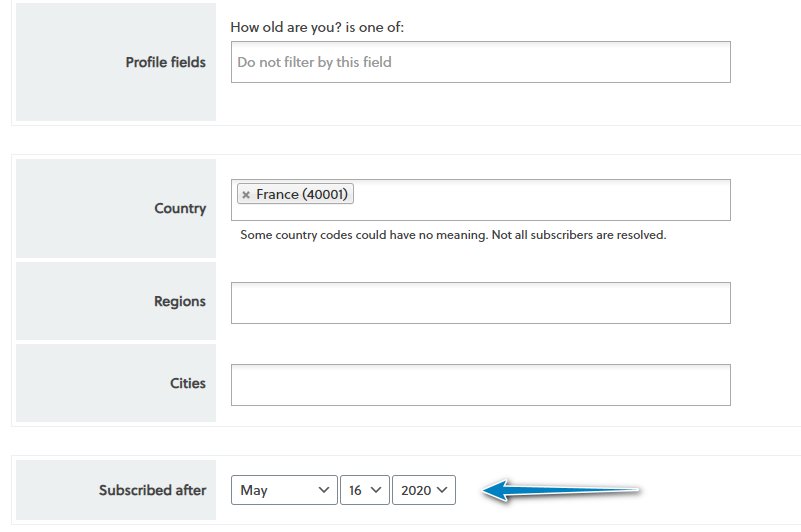Viewport: 801px width, 532px height.
Task: Click the country codes note text
Action: coord(453,235)
